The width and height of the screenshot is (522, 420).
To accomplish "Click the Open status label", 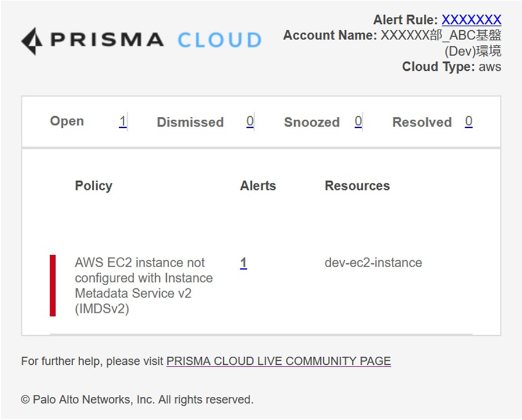I will 67,121.
